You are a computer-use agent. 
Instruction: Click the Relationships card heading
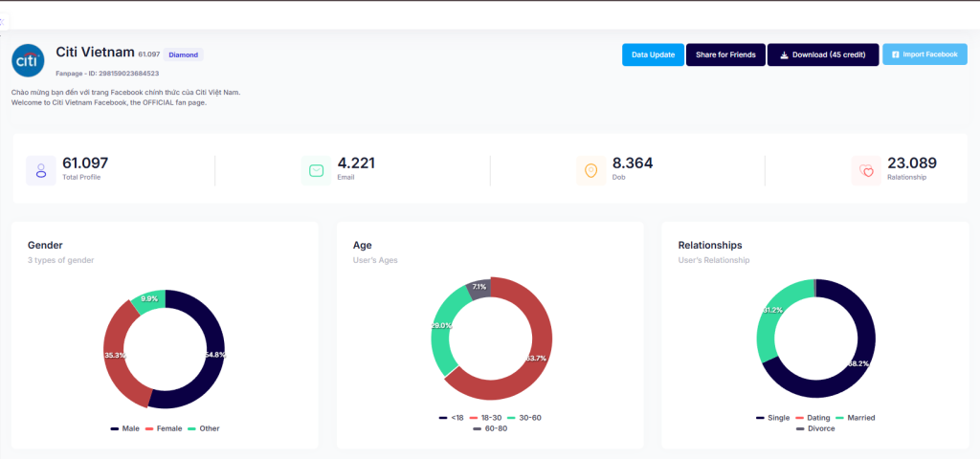pos(710,246)
